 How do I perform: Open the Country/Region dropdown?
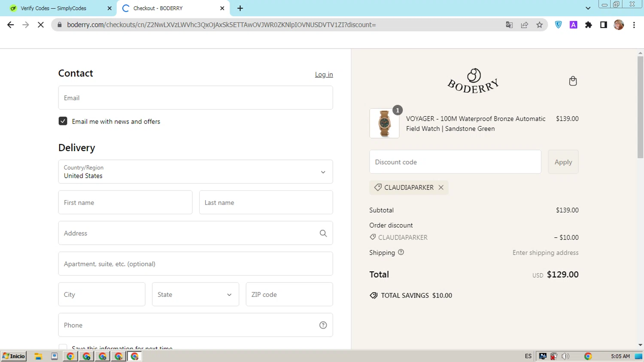coord(195,172)
